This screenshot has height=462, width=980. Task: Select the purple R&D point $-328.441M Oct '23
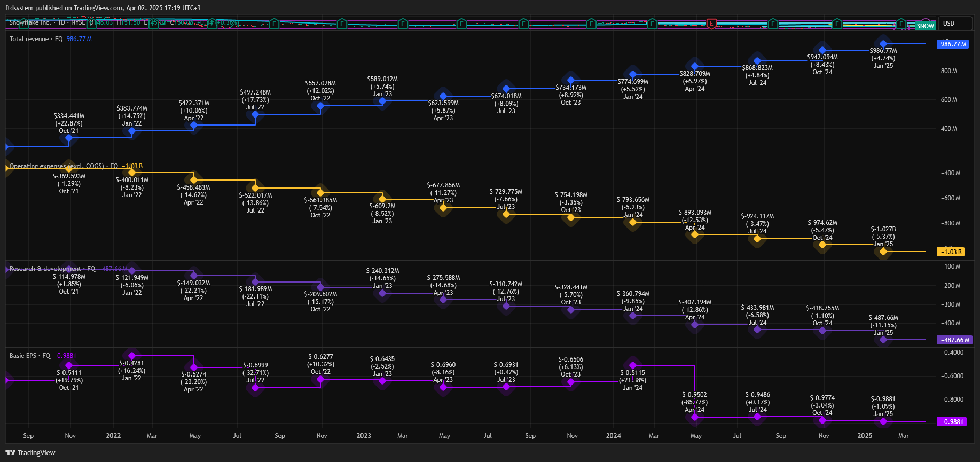571,309
